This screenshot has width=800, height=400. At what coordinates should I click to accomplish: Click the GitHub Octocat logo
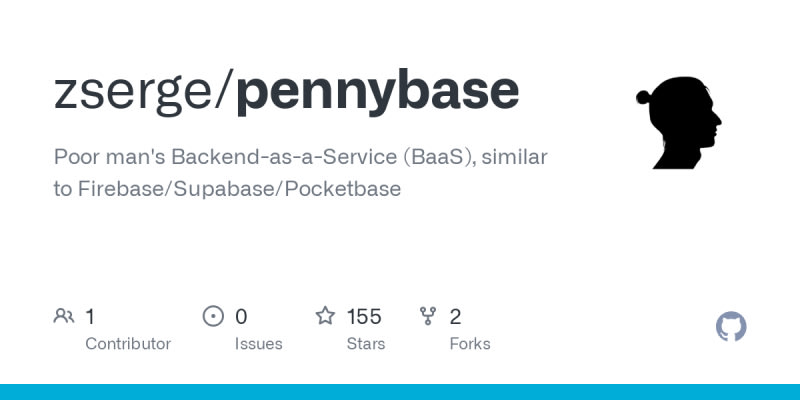point(731,327)
